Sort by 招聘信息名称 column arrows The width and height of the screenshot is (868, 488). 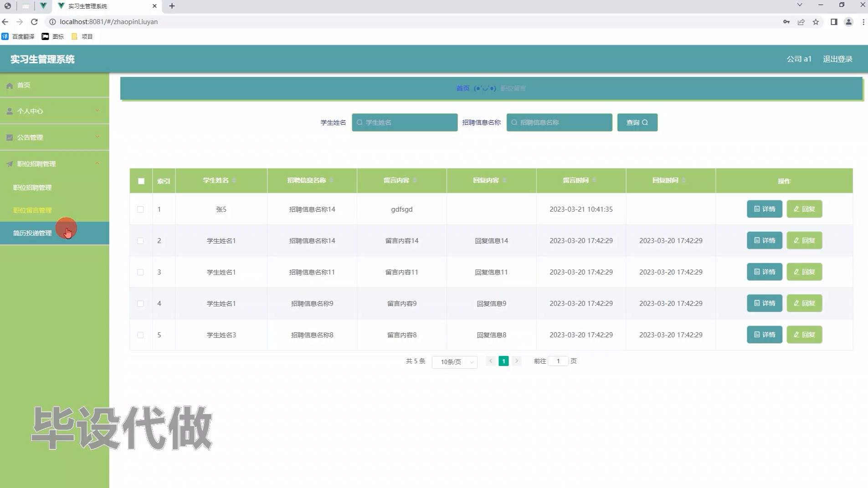coord(332,181)
